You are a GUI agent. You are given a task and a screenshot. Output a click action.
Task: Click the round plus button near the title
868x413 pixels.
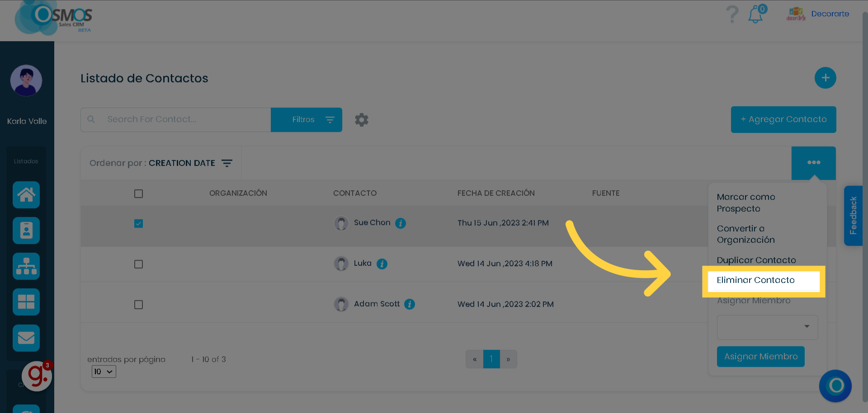pyautogui.click(x=825, y=78)
